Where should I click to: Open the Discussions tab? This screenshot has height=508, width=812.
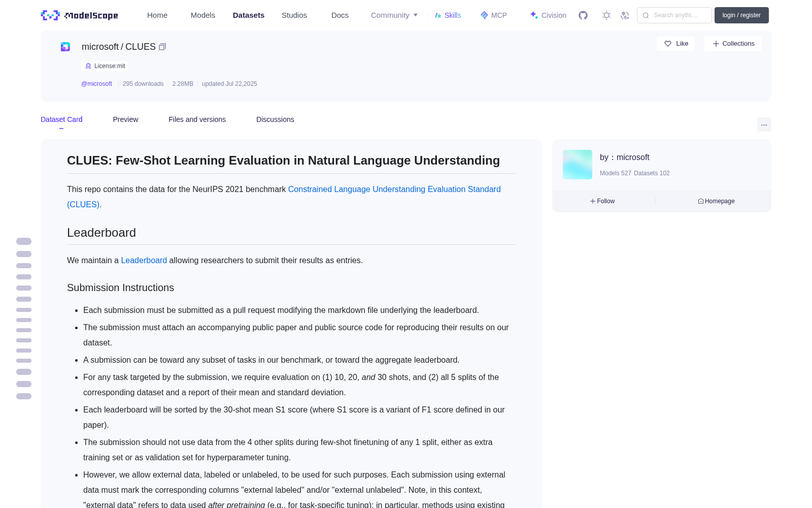click(275, 119)
